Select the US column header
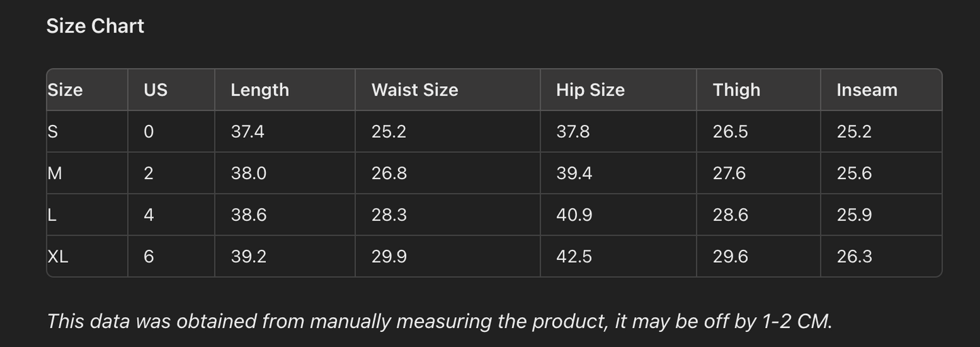This screenshot has width=980, height=347. 155,90
